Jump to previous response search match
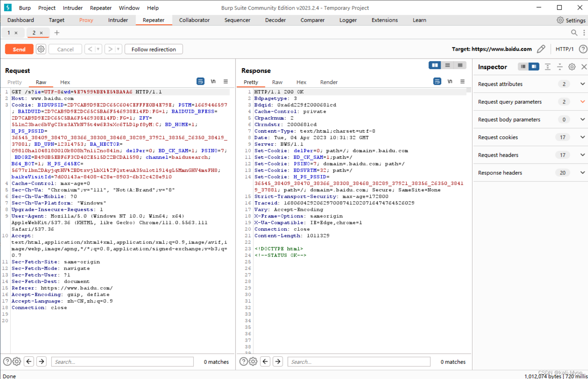This screenshot has height=379, width=588. point(266,361)
